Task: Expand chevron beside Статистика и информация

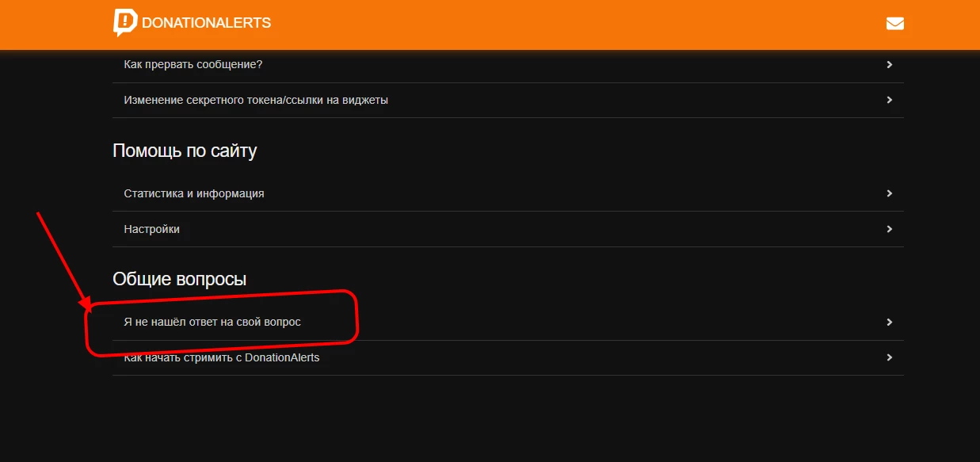Action: point(890,193)
